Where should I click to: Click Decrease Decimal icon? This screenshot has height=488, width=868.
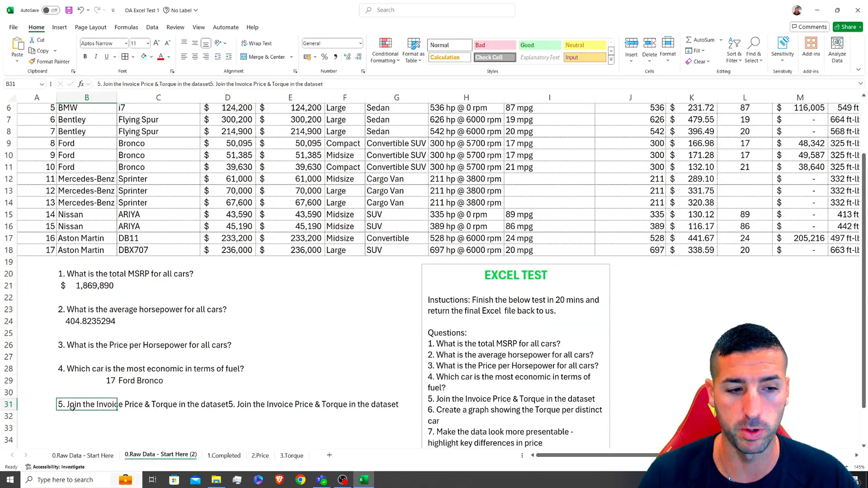click(358, 56)
